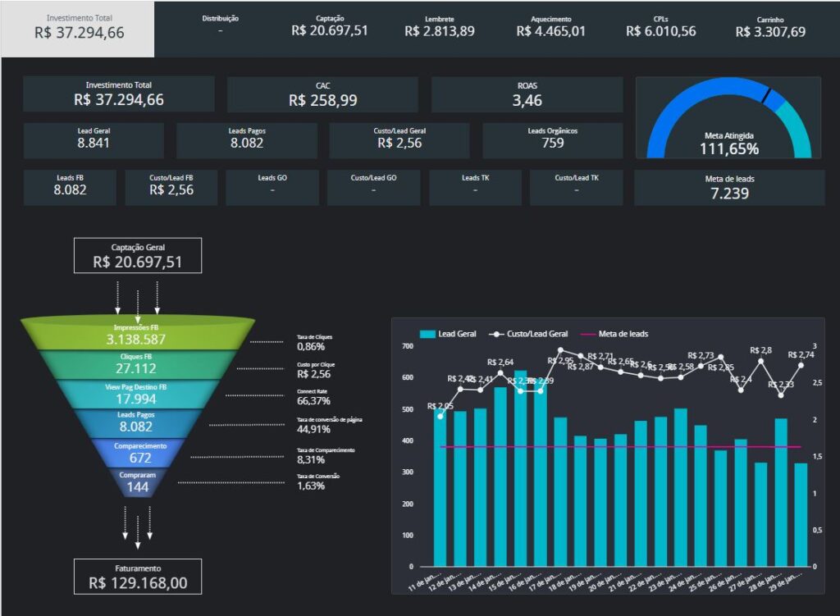Click the Impressões FB funnel segment

click(x=136, y=333)
